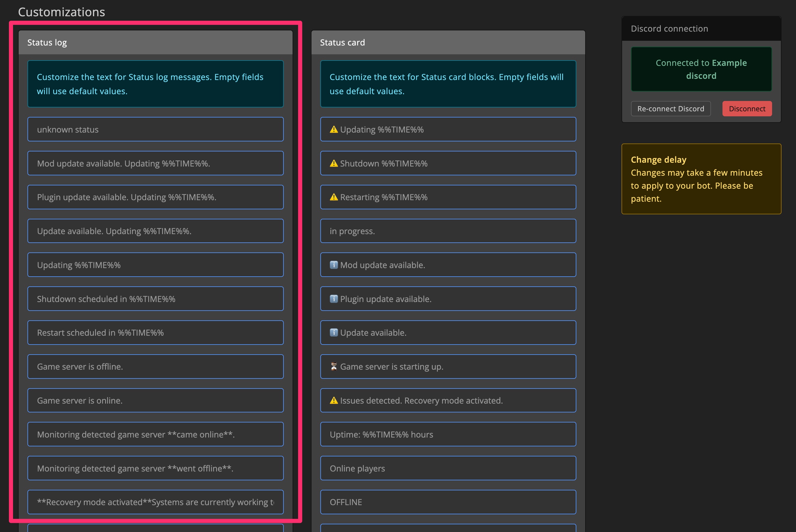Select the unknown status text field
The image size is (796, 532).
click(x=155, y=129)
